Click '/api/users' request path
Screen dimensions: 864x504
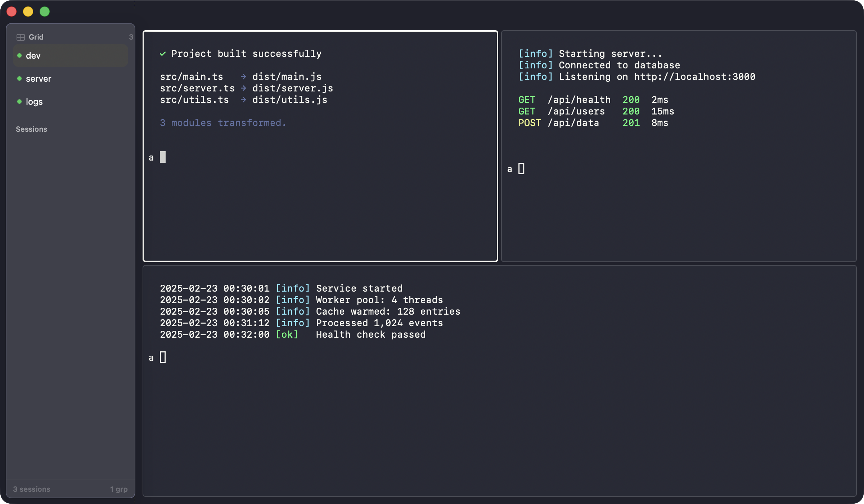576,111
